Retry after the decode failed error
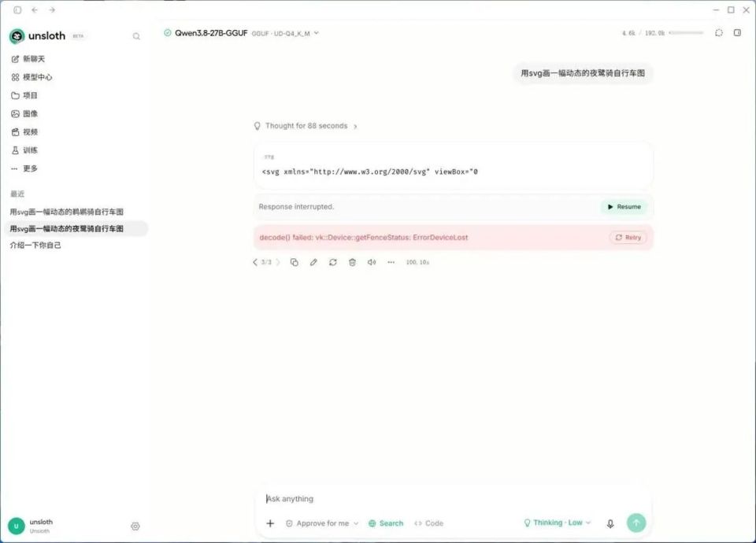The width and height of the screenshot is (756, 543). click(628, 238)
